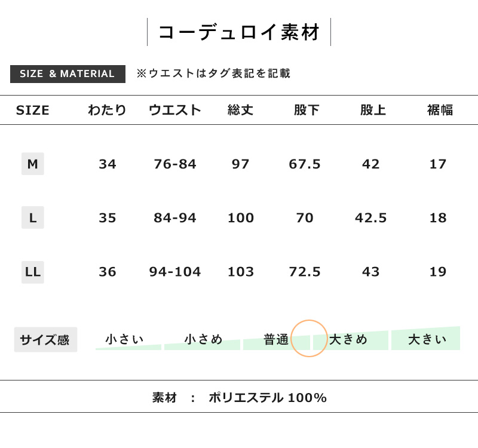
Task: Click the SIZE & MATERIAL dark badge
Action: 68,74
